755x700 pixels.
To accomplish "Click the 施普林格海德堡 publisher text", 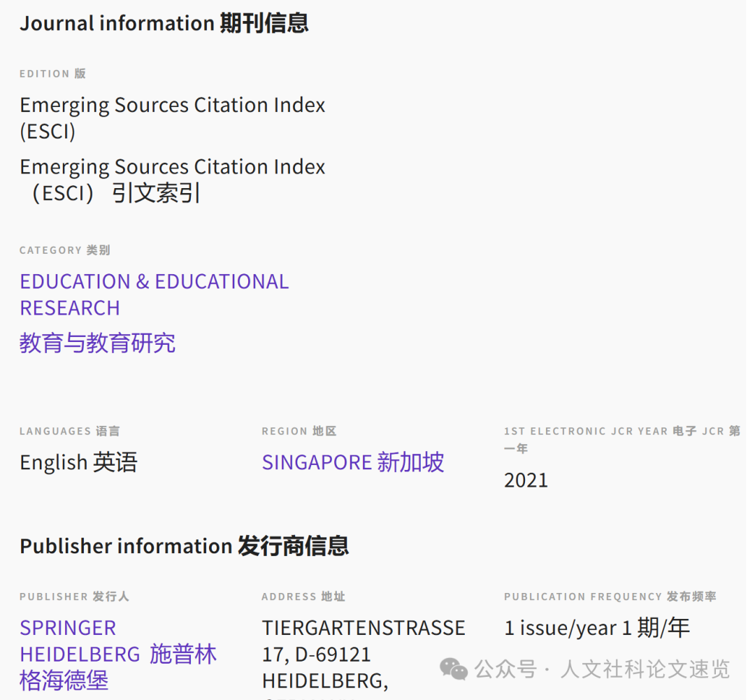I will [x=119, y=667].
